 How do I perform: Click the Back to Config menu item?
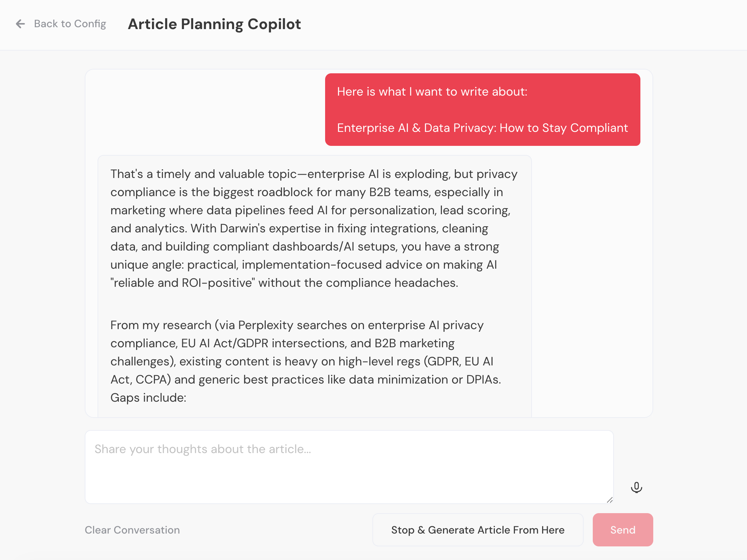click(70, 24)
